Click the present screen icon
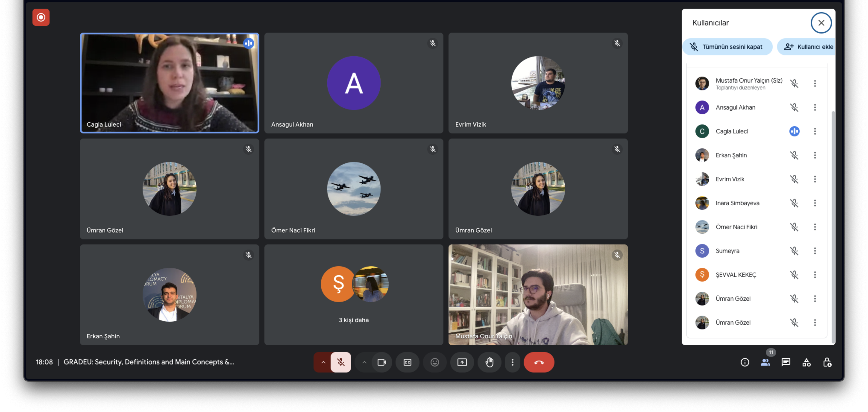Screen dimensions: 868x412 click(x=462, y=362)
